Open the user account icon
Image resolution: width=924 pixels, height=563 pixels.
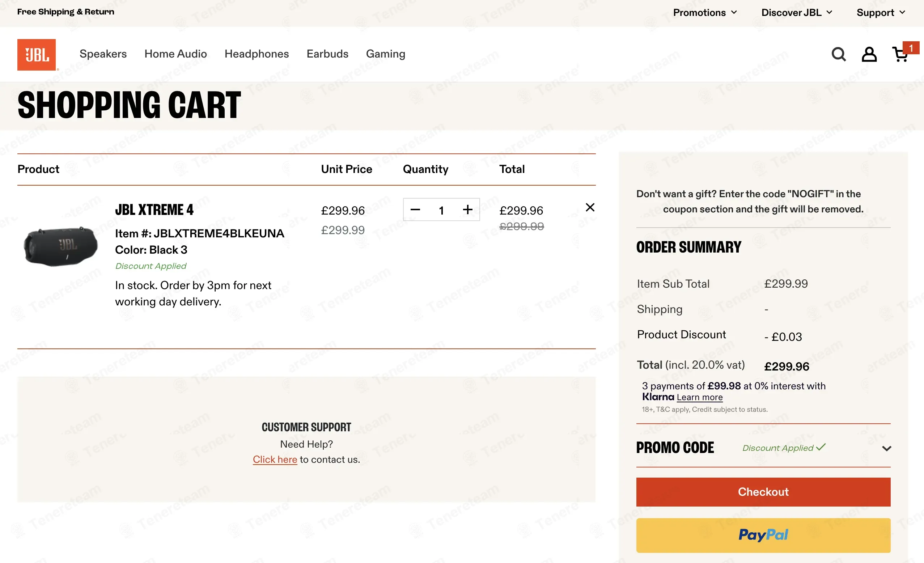click(x=869, y=54)
